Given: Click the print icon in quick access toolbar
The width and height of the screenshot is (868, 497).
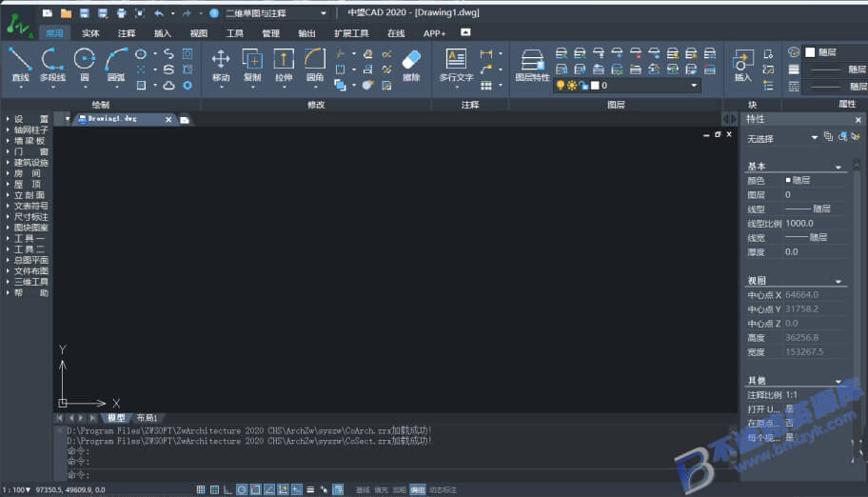Looking at the screenshot, I should coord(121,12).
